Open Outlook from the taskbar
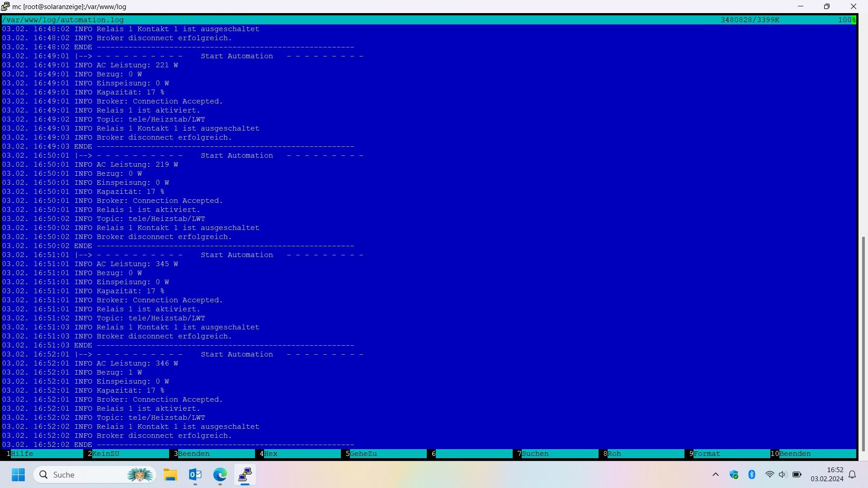Screen dimensions: 868x488 195,474
